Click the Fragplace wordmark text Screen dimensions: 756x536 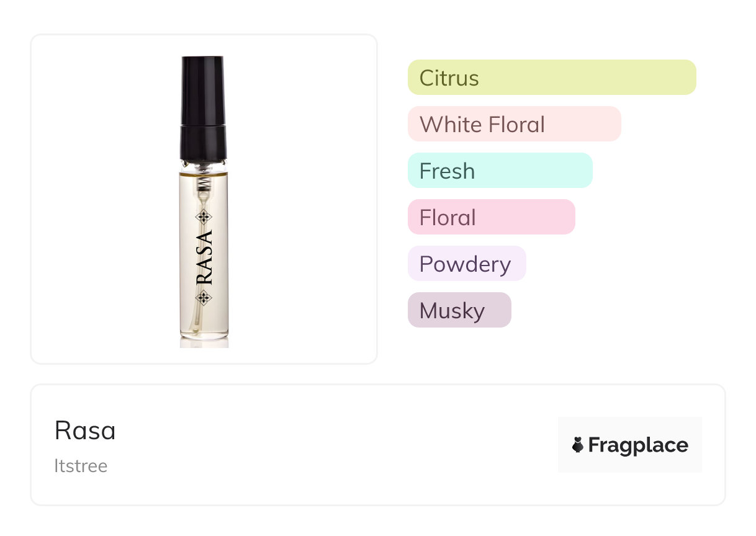pos(637,445)
